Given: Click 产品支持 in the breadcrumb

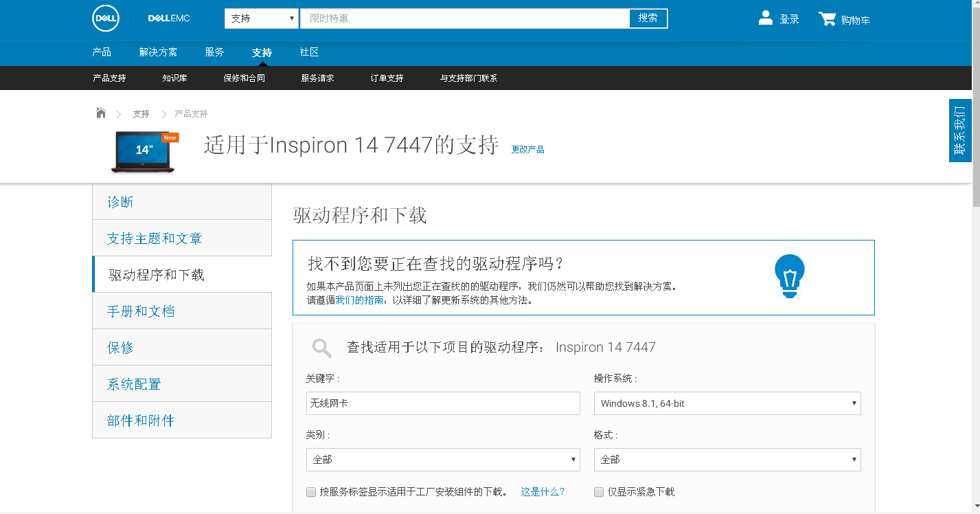Looking at the screenshot, I should (191, 114).
